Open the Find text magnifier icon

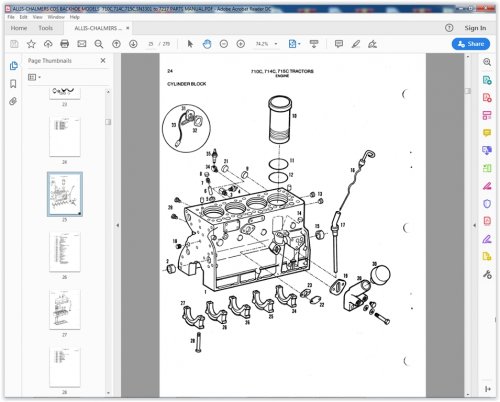pyautogui.click(x=99, y=44)
